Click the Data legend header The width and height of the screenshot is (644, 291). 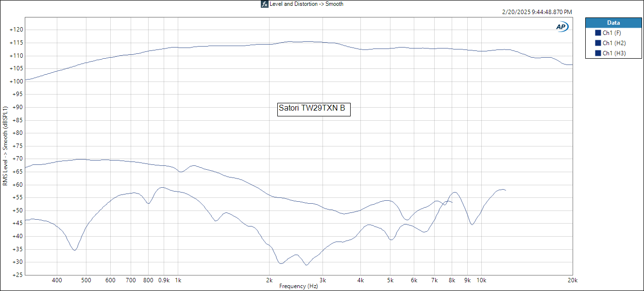click(613, 23)
